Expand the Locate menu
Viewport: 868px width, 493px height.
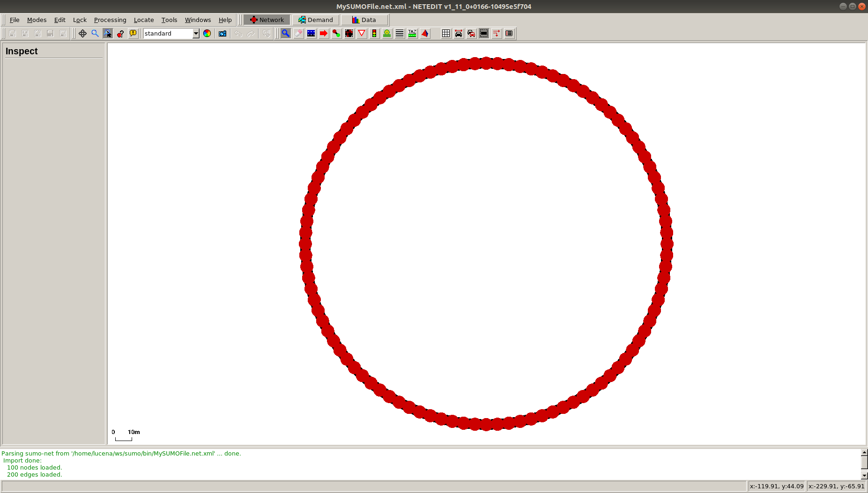(x=143, y=20)
